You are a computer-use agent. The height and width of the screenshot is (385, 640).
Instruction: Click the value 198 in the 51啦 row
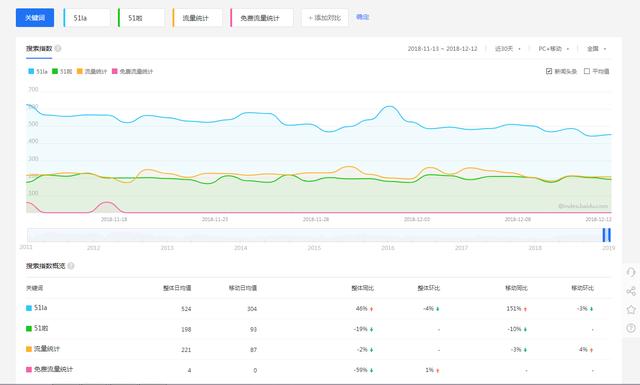coord(186,329)
